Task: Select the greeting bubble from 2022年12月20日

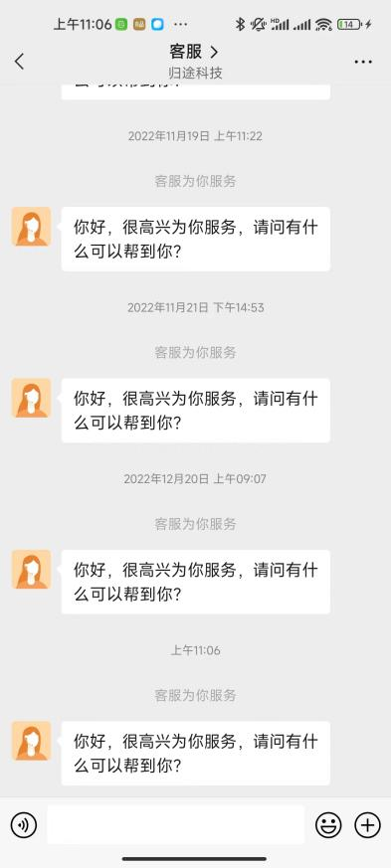Action: click(x=195, y=582)
